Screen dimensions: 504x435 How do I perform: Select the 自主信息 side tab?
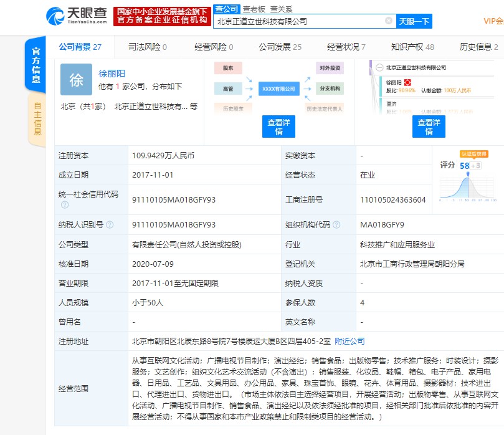37,119
